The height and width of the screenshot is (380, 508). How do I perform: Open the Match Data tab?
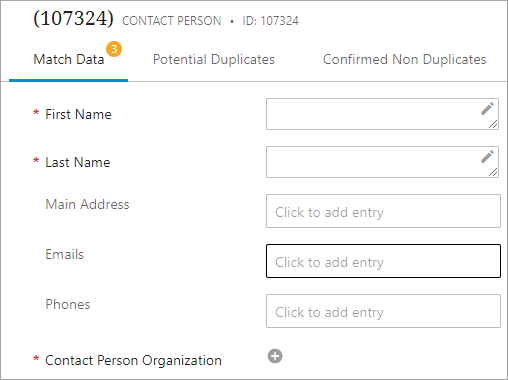[69, 60]
